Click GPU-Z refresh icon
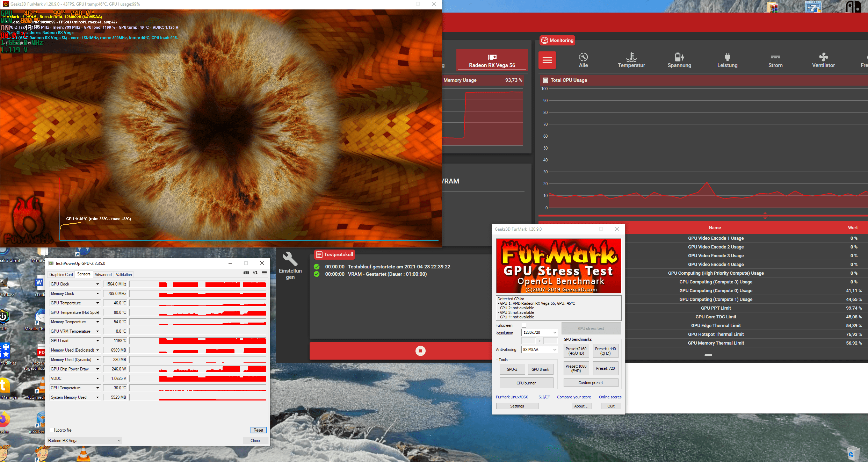Image resolution: width=868 pixels, height=462 pixels. coord(255,273)
